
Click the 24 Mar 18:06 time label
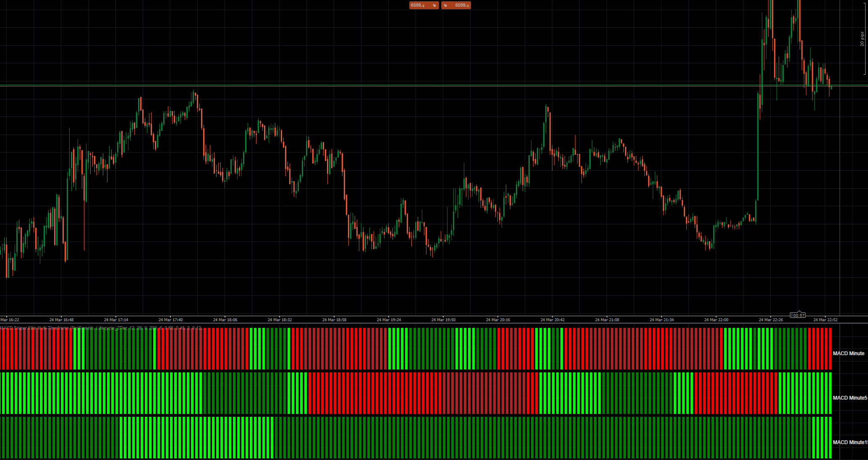[225, 320]
